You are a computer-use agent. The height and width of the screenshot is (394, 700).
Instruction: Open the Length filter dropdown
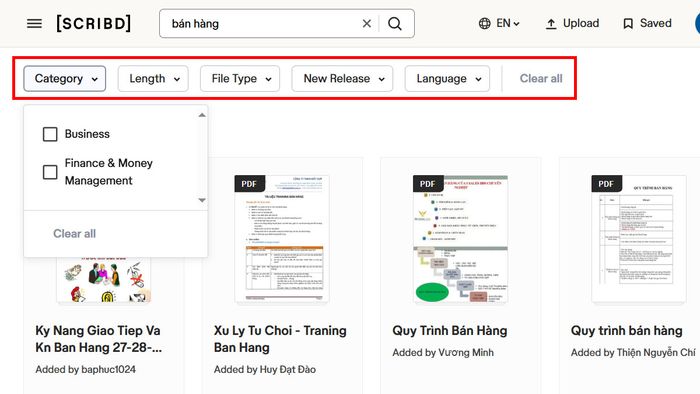(153, 79)
